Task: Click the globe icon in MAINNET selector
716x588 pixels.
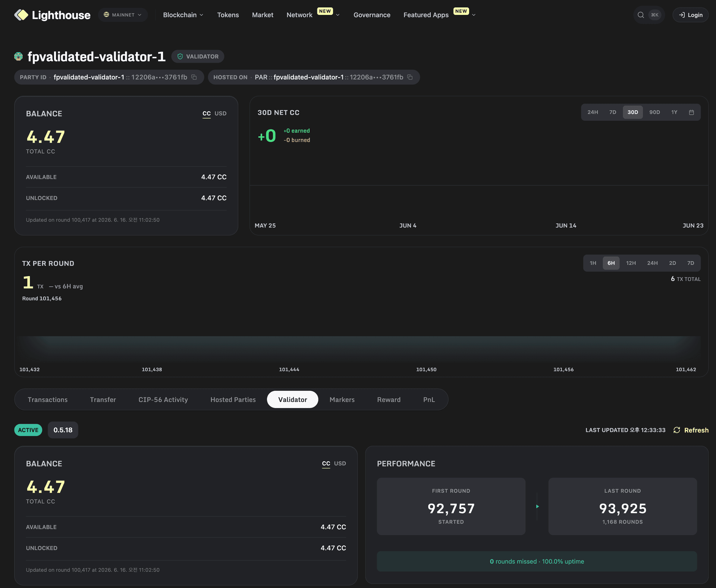Action: click(x=106, y=15)
